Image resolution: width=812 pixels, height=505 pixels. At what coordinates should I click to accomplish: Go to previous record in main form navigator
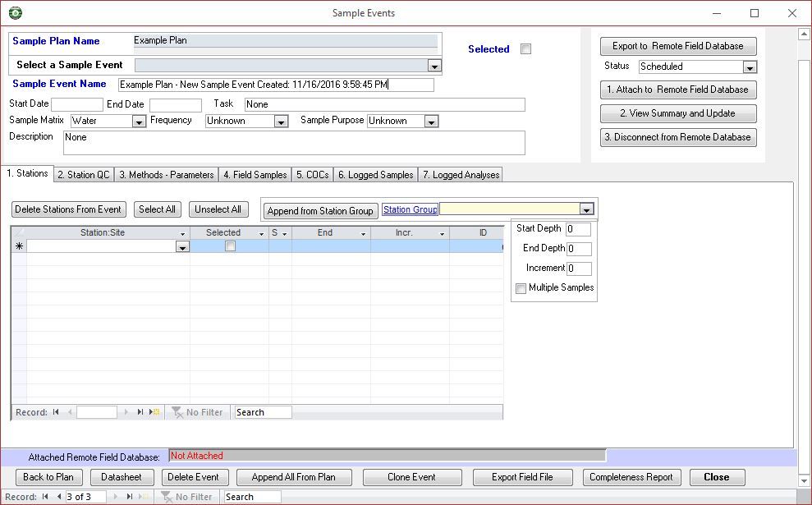point(59,497)
